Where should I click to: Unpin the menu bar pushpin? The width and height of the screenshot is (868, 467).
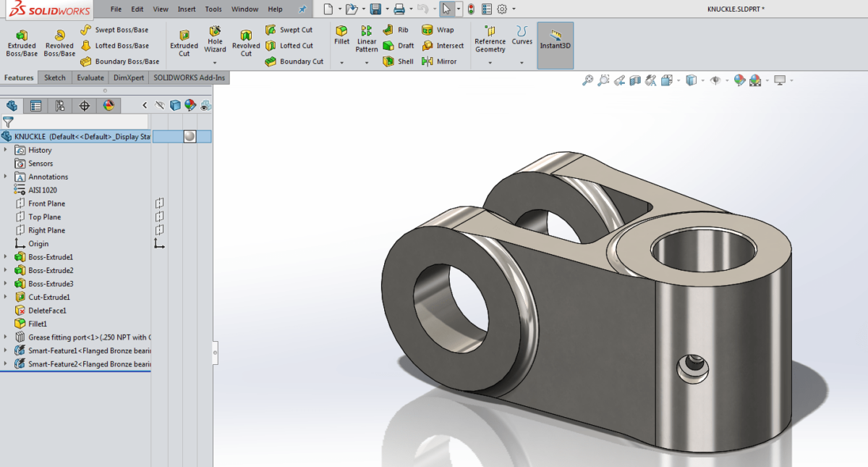click(303, 9)
